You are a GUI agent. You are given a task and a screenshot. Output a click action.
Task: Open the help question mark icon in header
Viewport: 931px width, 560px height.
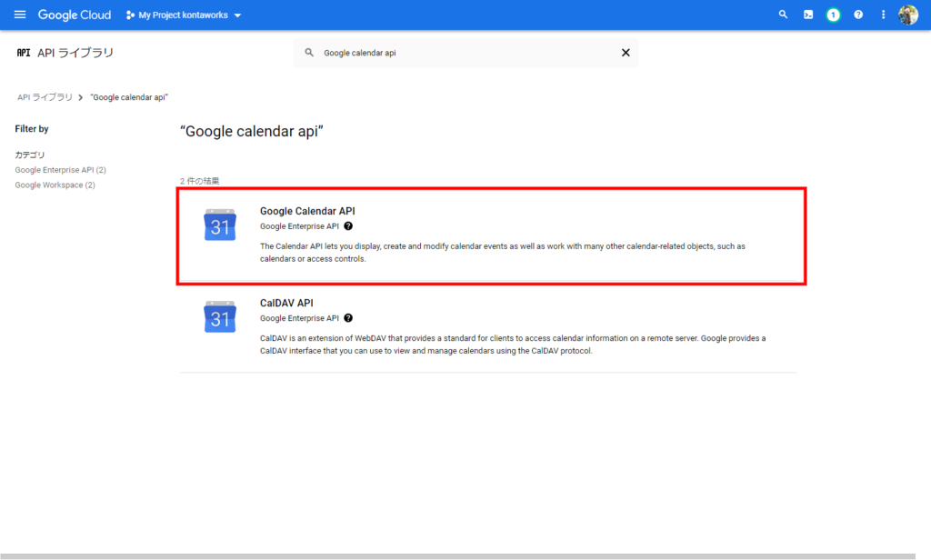click(x=858, y=15)
